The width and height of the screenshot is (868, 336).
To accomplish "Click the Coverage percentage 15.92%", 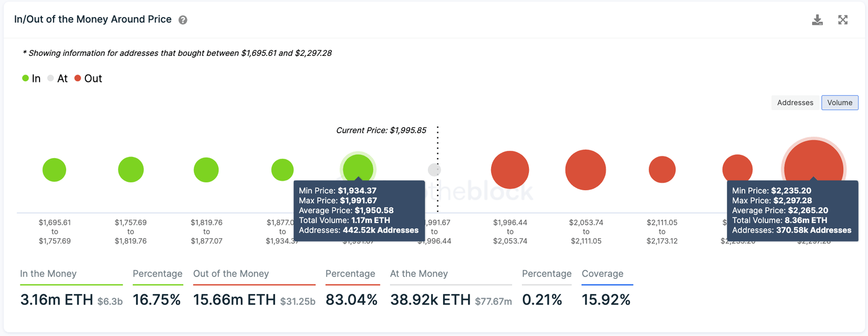I will (x=606, y=300).
